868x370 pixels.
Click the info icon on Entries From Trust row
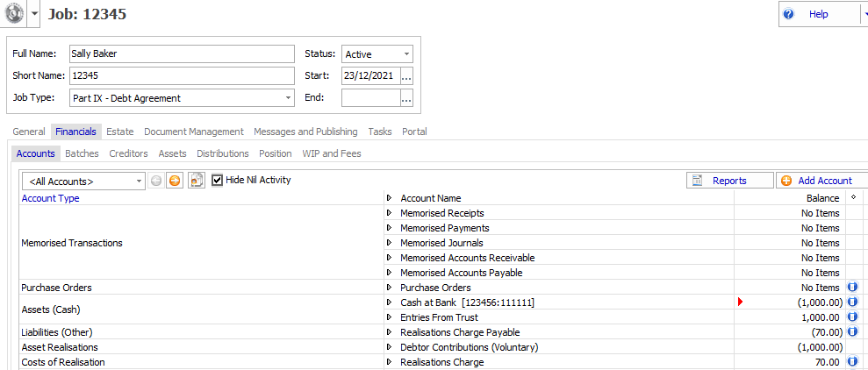(852, 317)
